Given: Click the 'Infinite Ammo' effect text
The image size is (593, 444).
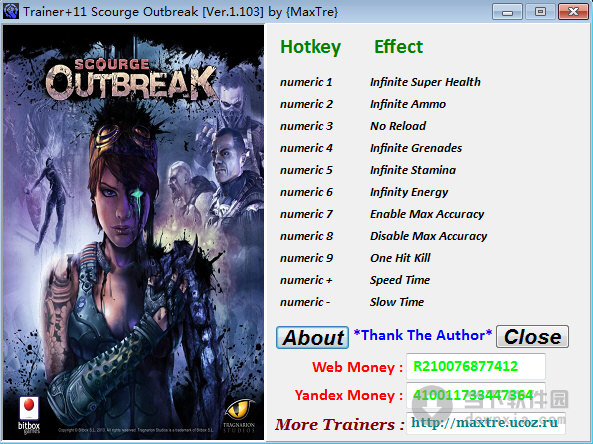Looking at the screenshot, I should 408,104.
